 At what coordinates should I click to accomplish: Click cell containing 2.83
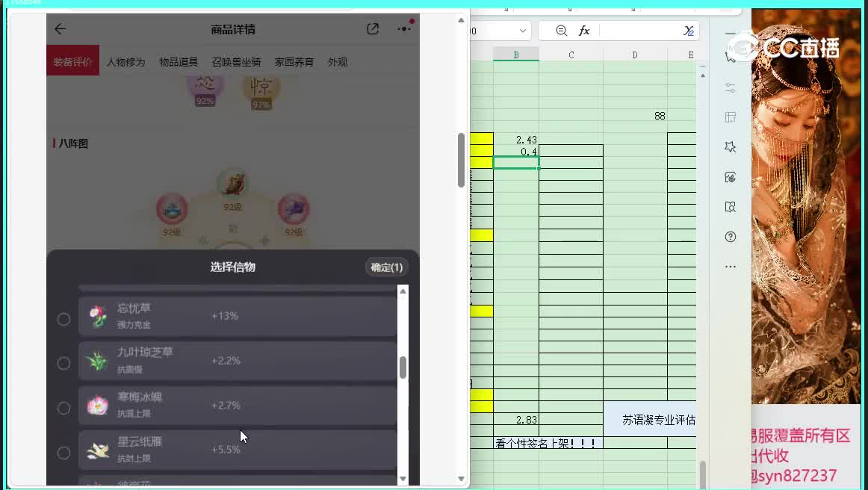tap(516, 420)
